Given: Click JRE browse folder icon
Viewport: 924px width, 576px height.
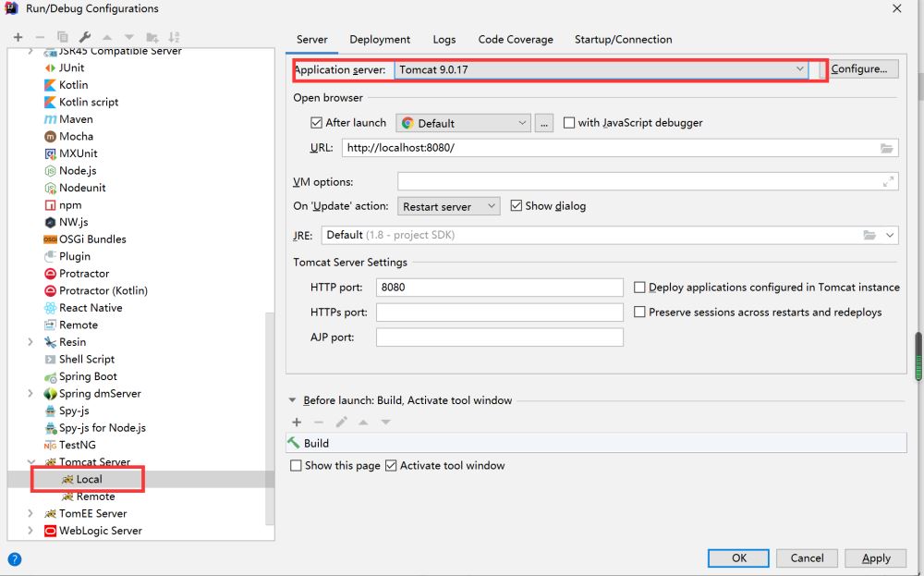Looking at the screenshot, I should (869, 235).
